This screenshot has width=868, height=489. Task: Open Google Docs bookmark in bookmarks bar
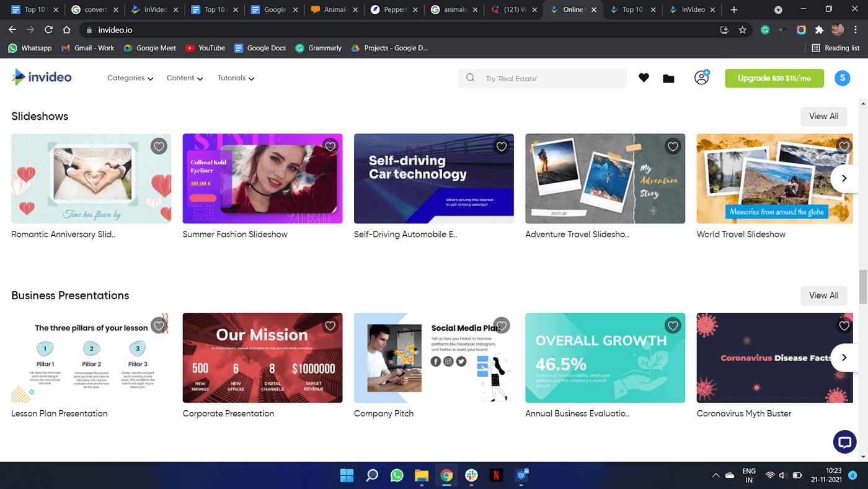pyautogui.click(x=260, y=48)
